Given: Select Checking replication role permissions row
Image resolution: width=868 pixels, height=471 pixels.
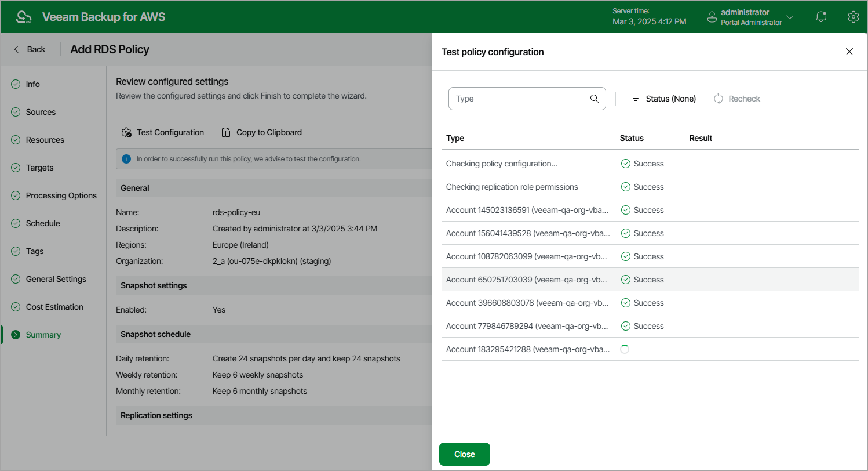Looking at the screenshot, I should tap(512, 187).
